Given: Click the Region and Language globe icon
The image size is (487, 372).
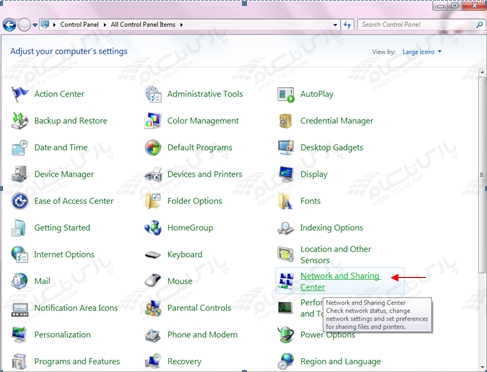Looking at the screenshot, I should click(286, 362).
